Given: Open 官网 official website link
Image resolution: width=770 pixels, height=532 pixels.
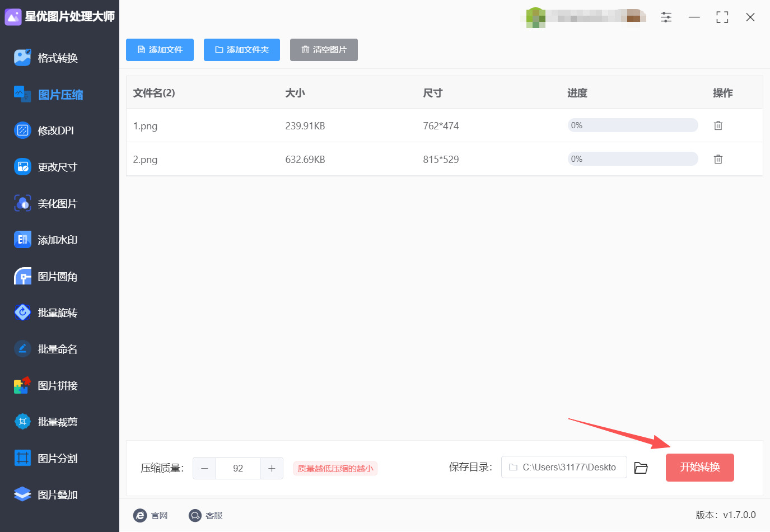Looking at the screenshot, I should (151, 515).
